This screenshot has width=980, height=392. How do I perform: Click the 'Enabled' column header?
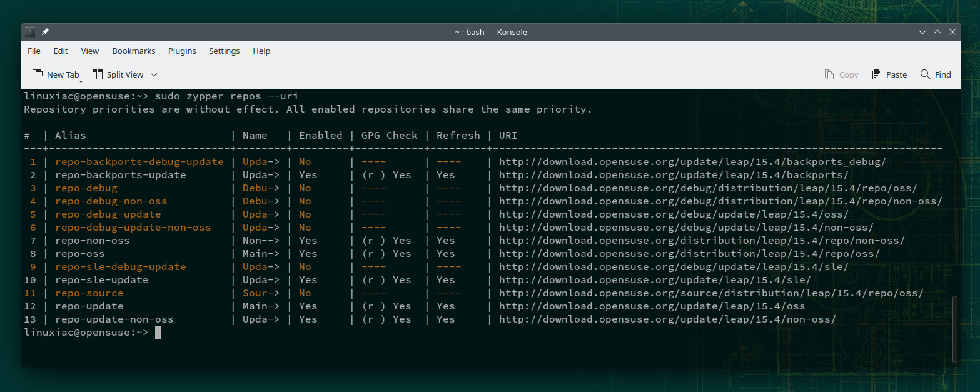pos(321,135)
